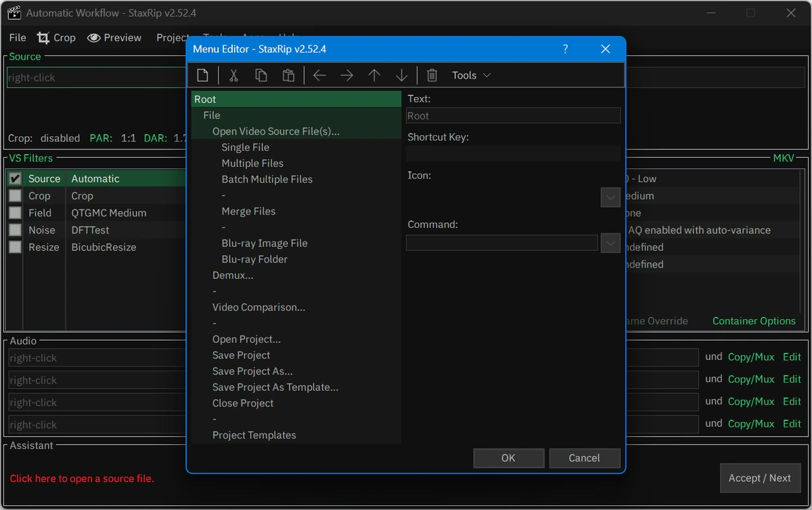Select Batch Multiple Files tree item
The width and height of the screenshot is (812, 510).
pyautogui.click(x=267, y=179)
